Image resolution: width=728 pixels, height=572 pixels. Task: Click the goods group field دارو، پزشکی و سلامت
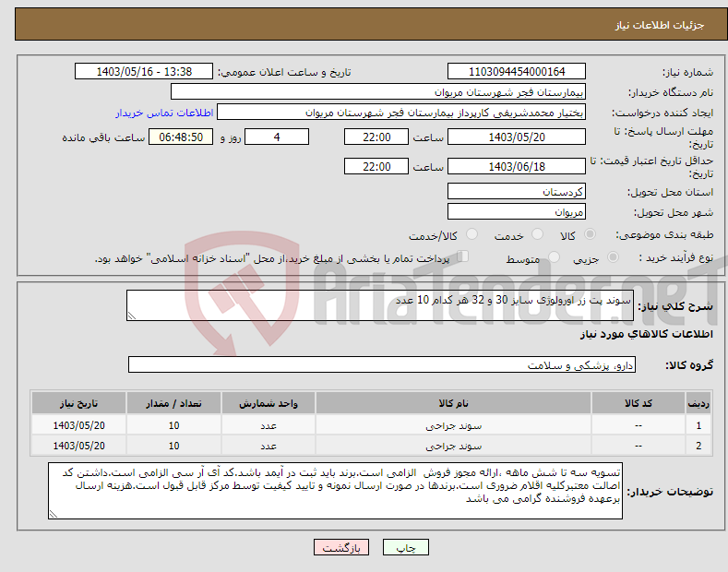point(382,365)
